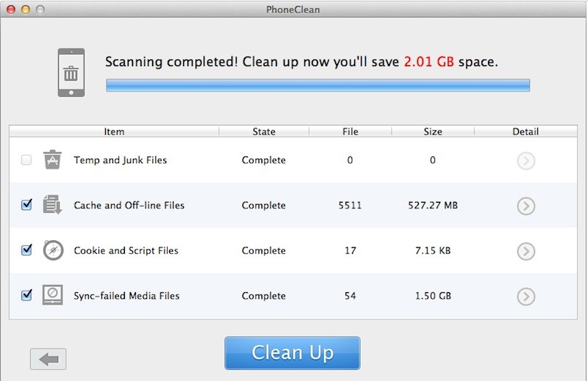
Task: Click the phone trash icon at top
Action: pyautogui.click(x=71, y=72)
